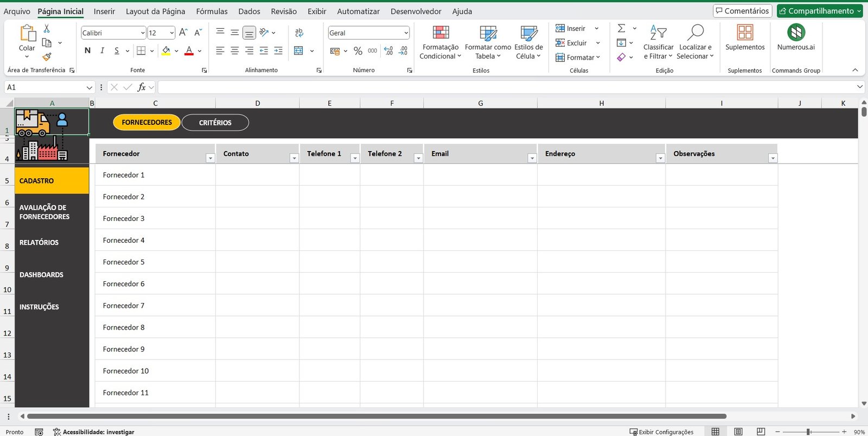Open the Fórmulas ribbon tab
The width and height of the screenshot is (868, 436).
212,11
